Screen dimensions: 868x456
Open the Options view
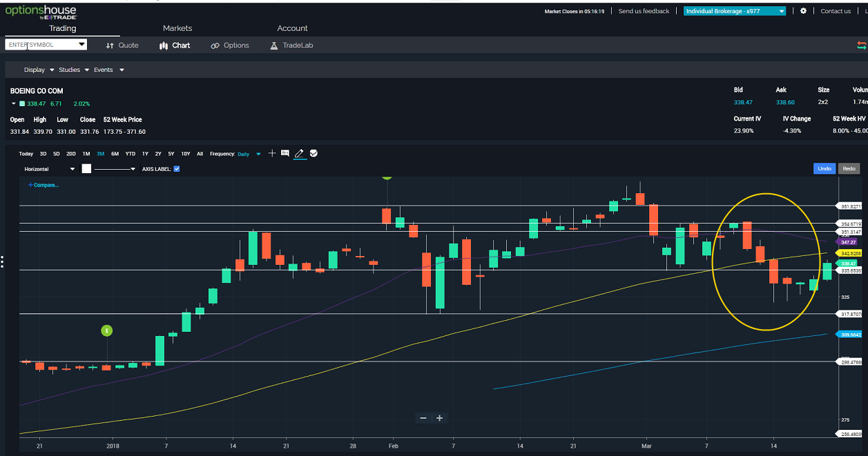pyautogui.click(x=230, y=46)
